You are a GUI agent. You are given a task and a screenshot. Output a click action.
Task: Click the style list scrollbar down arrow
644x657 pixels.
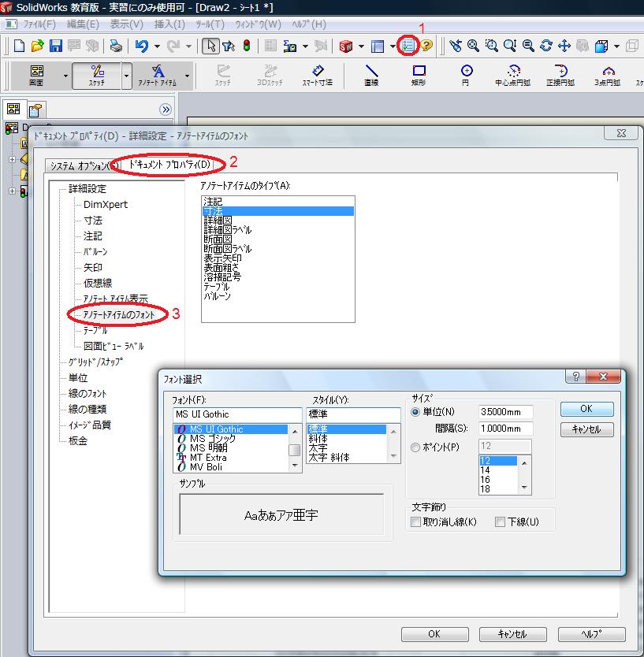click(x=393, y=456)
